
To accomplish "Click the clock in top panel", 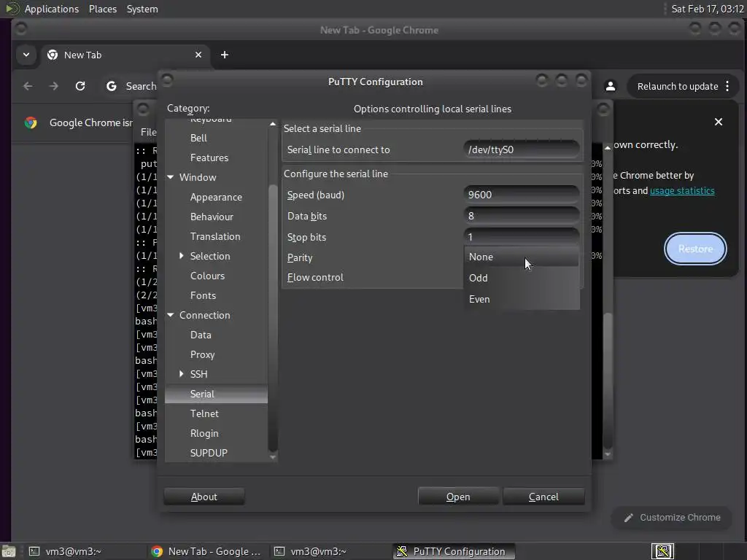I will pos(707,9).
